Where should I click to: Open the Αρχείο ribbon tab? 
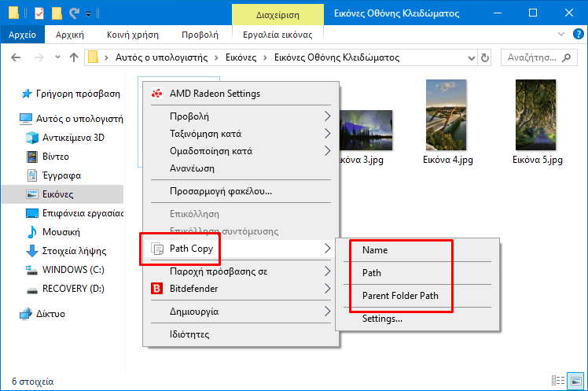pyautogui.click(x=24, y=35)
